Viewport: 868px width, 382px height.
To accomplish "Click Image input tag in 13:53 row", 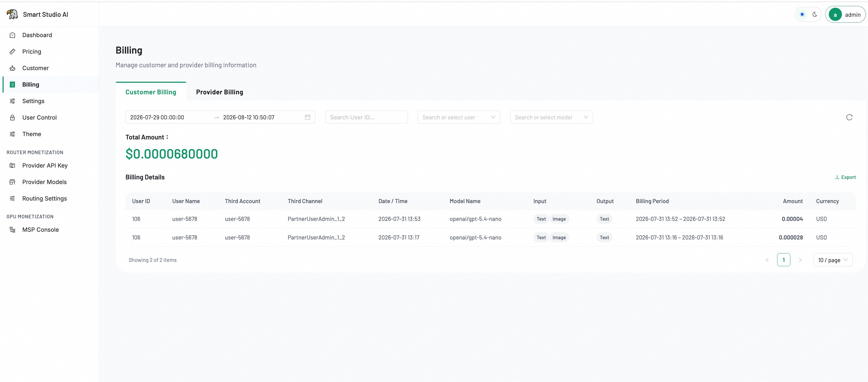I will [559, 219].
